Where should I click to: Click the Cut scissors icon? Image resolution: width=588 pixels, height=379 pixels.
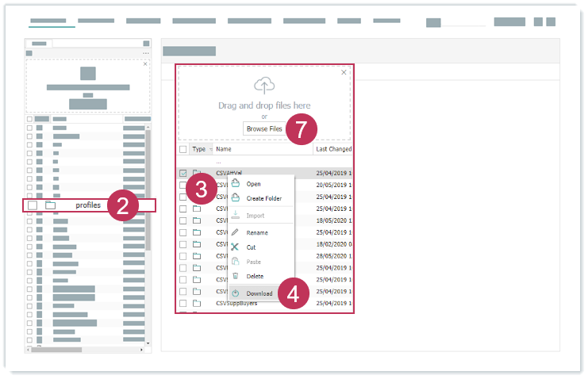click(x=235, y=247)
